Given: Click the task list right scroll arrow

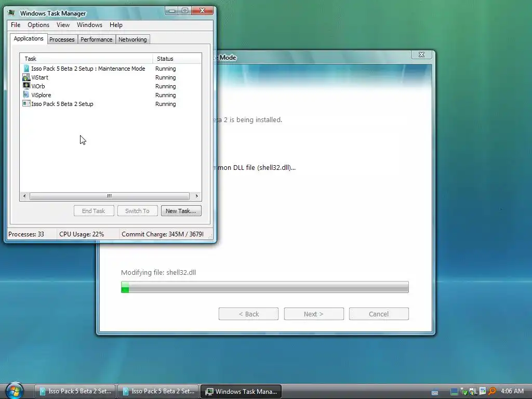Looking at the screenshot, I should click(x=197, y=196).
